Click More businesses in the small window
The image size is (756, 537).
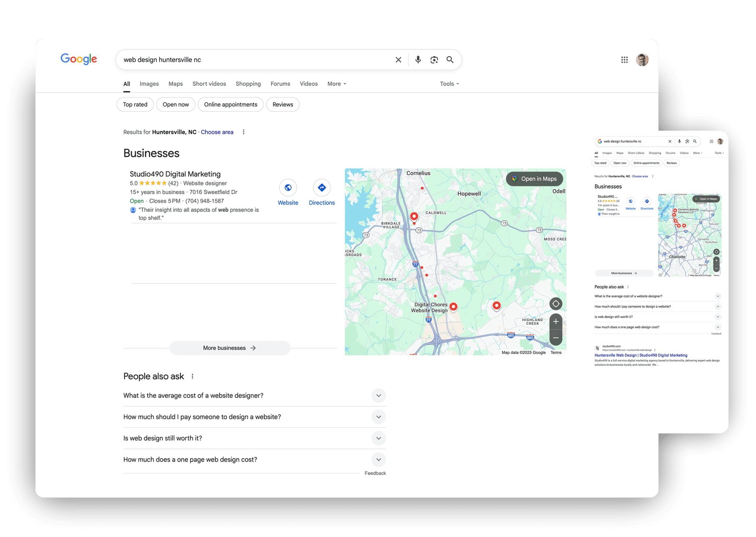pos(624,273)
